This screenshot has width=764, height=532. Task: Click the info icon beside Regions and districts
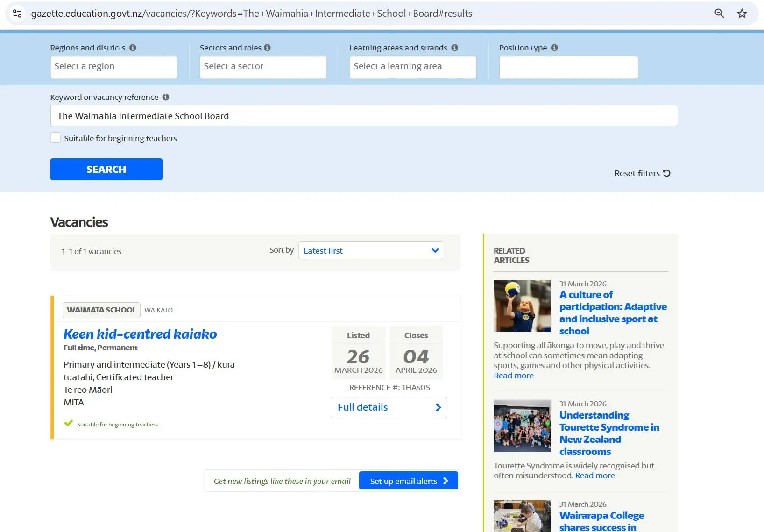(133, 48)
